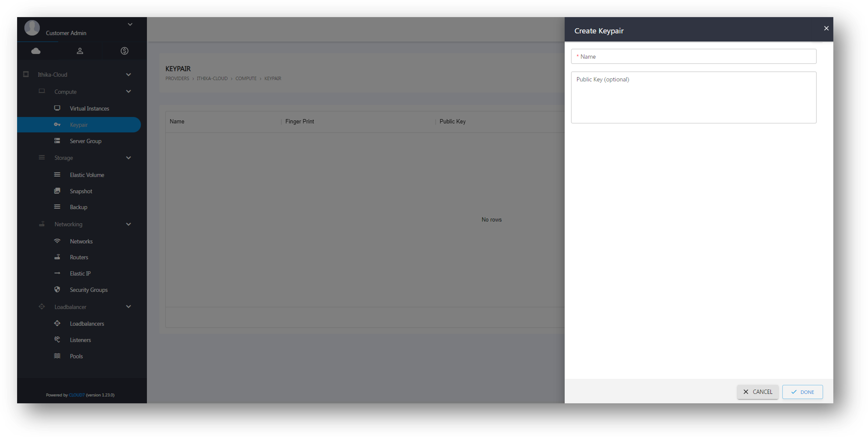
Task: Click the CANCEL button
Action: [x=758, y=392]
